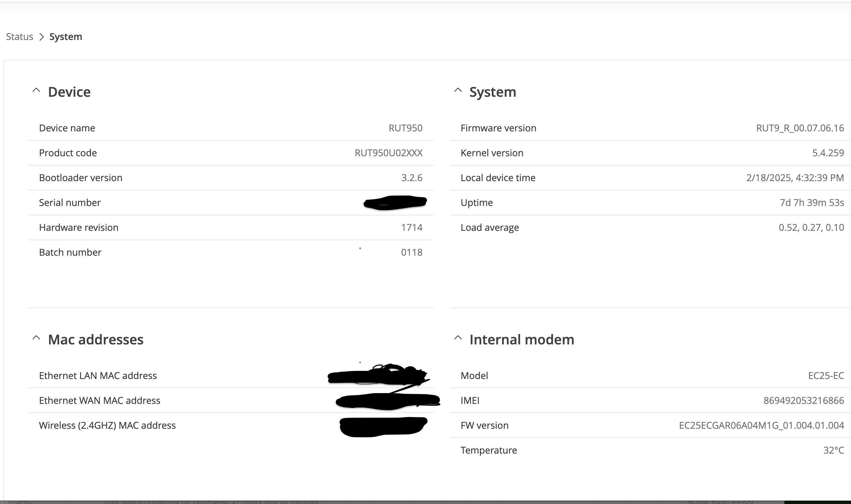Select local device time value
Image resolution: width=851 pixels, height=504 pixels.
[795, 178]
